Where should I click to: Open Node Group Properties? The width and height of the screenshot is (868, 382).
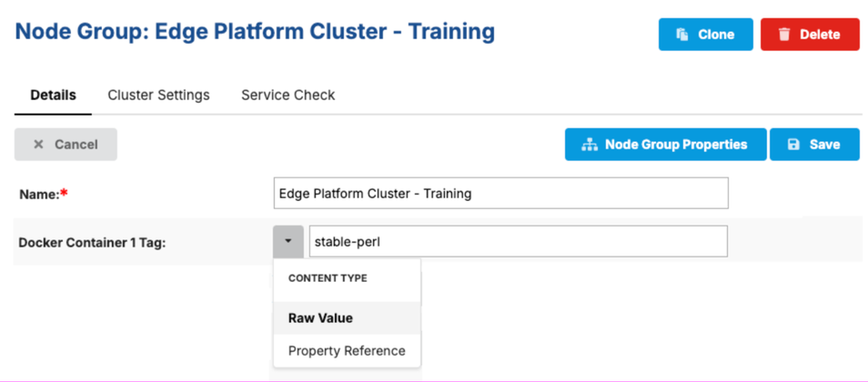click(x=665, y=145)
